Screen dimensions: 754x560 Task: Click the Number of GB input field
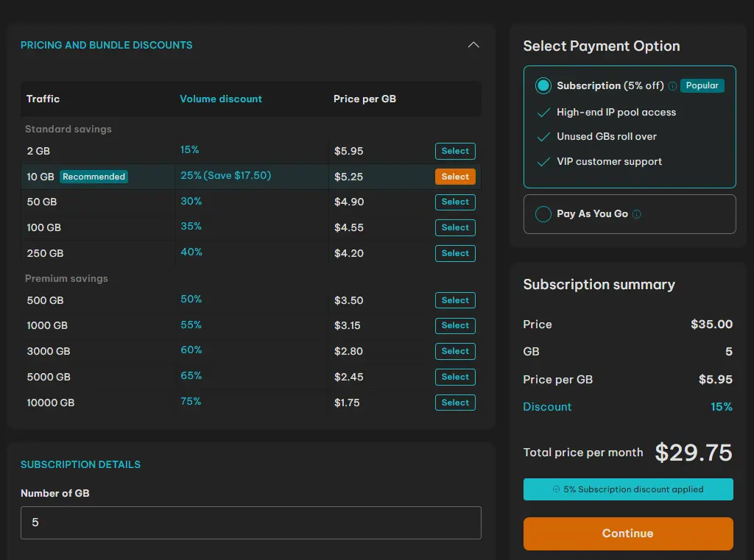(250, 522)
